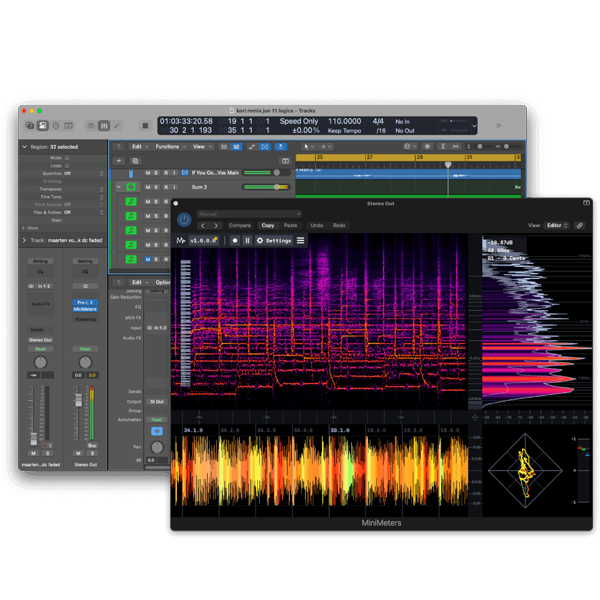Click the stereo format icon beside In 1-2
The image size is (600, 600).
pyautogui.click(x=31, y=286)
